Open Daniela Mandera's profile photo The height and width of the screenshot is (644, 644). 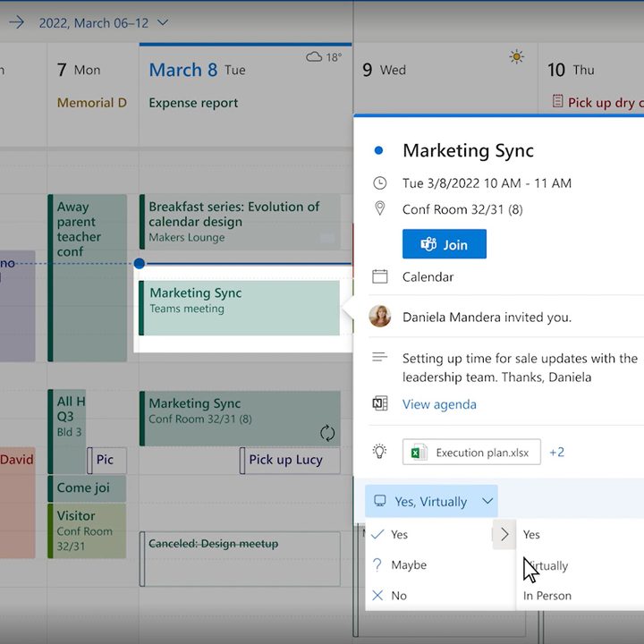(380, 317)
